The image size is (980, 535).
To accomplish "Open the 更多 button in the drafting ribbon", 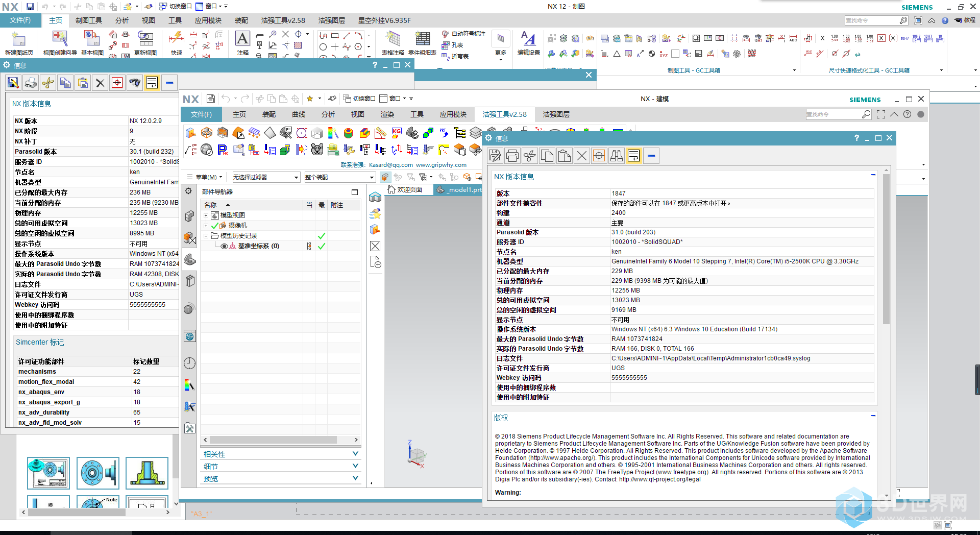I will [x=501, y=46].
